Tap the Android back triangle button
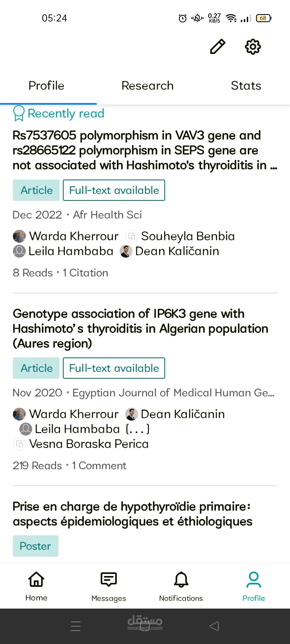The width and height of the screenshot is (290, 644). click(214, 626)
